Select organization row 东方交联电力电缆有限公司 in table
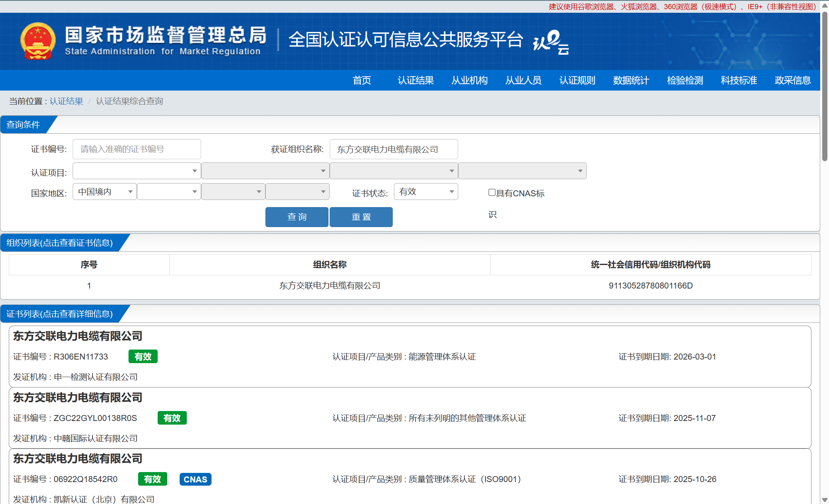The height and width of the screenshot is (504, 829). click(410, 286)
